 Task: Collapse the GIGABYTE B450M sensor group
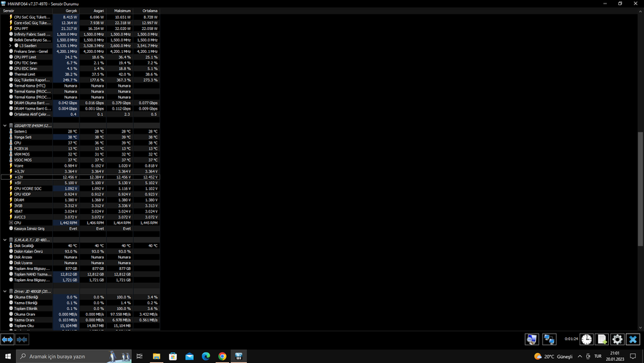pos(4,126)
